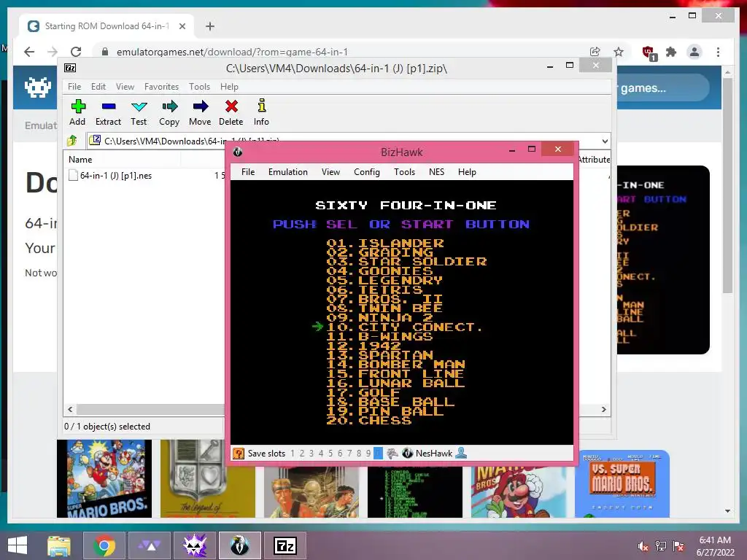
Task: Click the Starting ROM Download Chrome tab
Action: click(x=107, y=26)
